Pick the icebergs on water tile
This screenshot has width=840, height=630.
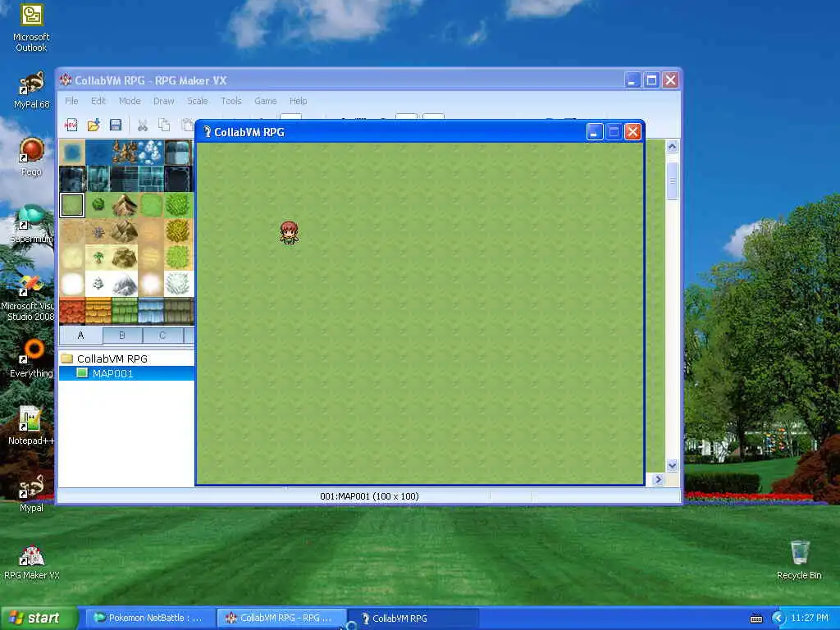click(x=151, y=153)
